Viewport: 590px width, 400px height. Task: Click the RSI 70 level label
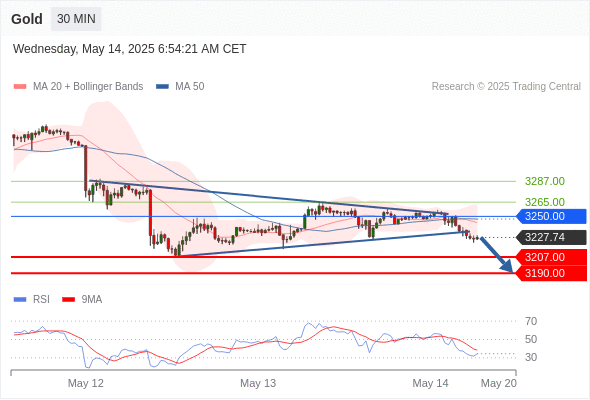[531, 321]
